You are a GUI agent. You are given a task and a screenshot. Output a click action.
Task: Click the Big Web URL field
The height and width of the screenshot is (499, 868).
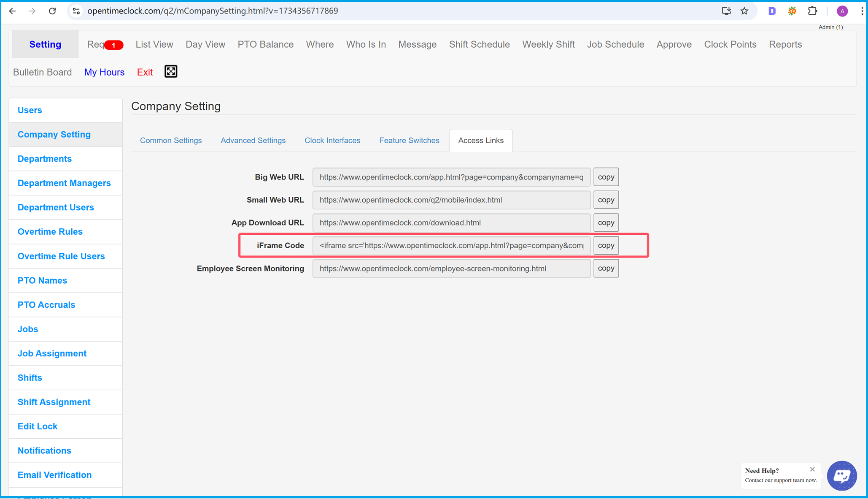451,177
